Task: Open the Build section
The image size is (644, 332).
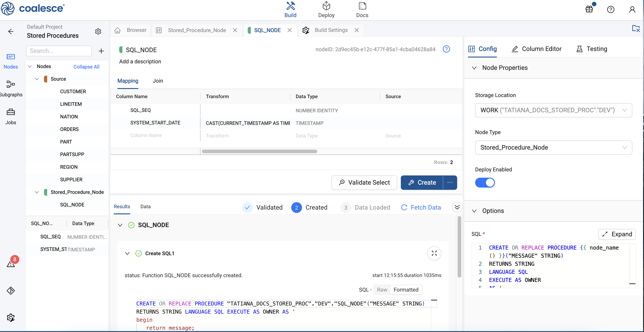Action: point(290,10)
